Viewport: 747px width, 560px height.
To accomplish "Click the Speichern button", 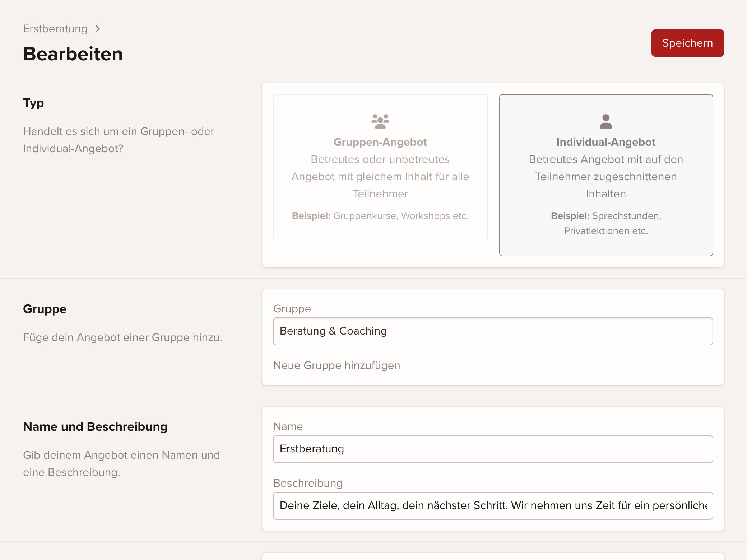I will (687, 43).
